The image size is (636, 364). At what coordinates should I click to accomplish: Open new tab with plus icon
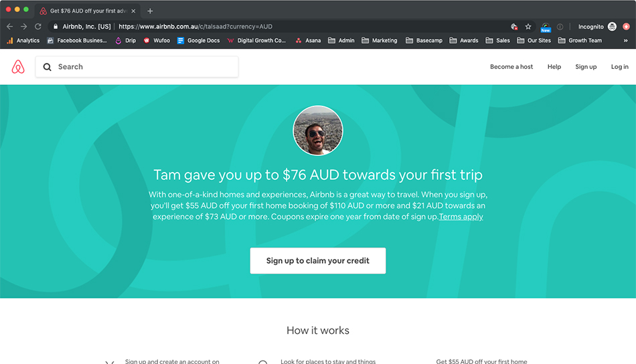[x=150, y=11]
